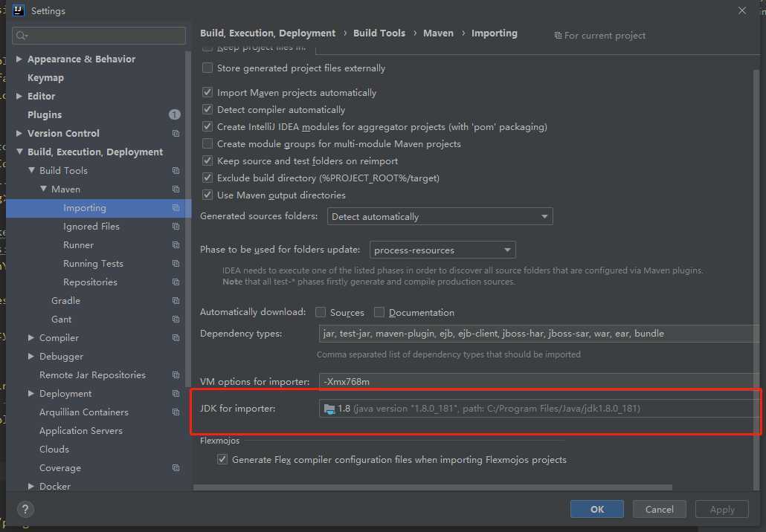Focus the settings search field

click(99, 35)
